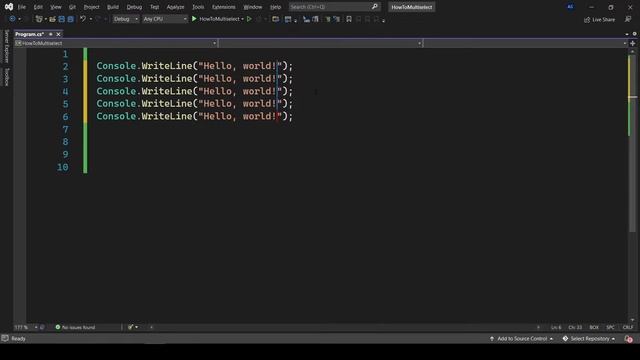Screen dimensions: 640x360
Task: Open the Help menu
Action: click(x=276, y=7)
